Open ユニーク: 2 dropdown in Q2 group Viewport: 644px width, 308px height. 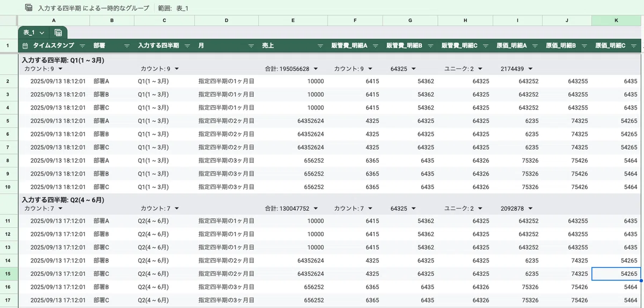click(x=480, y=208)
